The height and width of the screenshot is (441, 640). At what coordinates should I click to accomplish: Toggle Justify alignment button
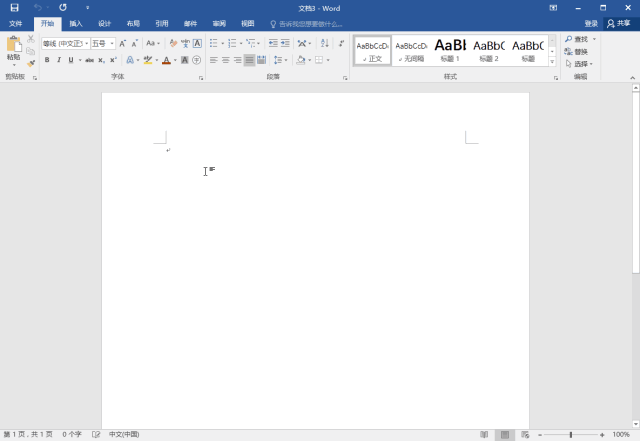coord(249,60)
